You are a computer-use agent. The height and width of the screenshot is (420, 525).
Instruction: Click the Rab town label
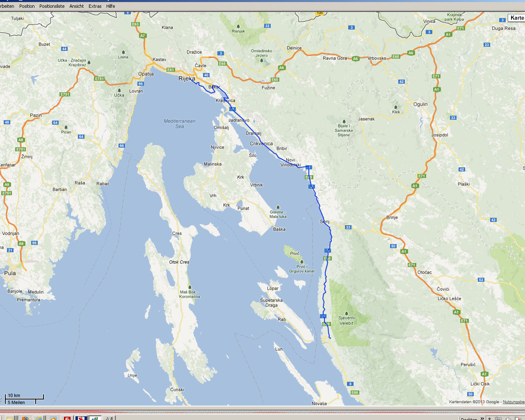[282, 320]
